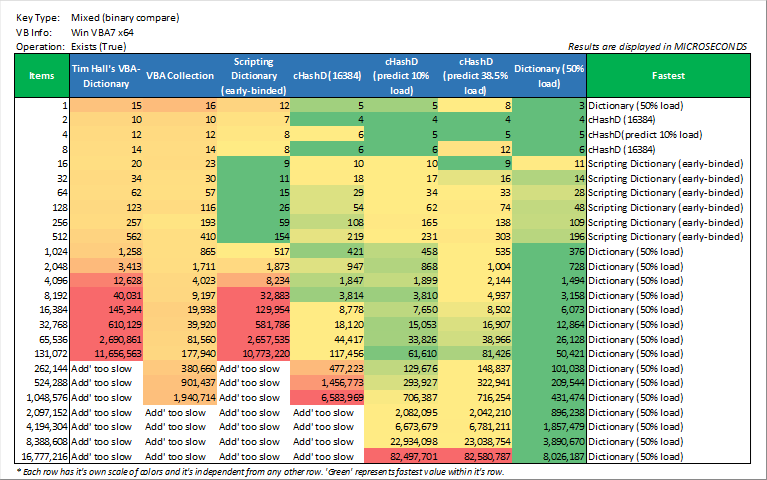Select the 'Scripting Dictionary (early-binded)' header
The image size is (767, 480).
[x=254, y=74]
